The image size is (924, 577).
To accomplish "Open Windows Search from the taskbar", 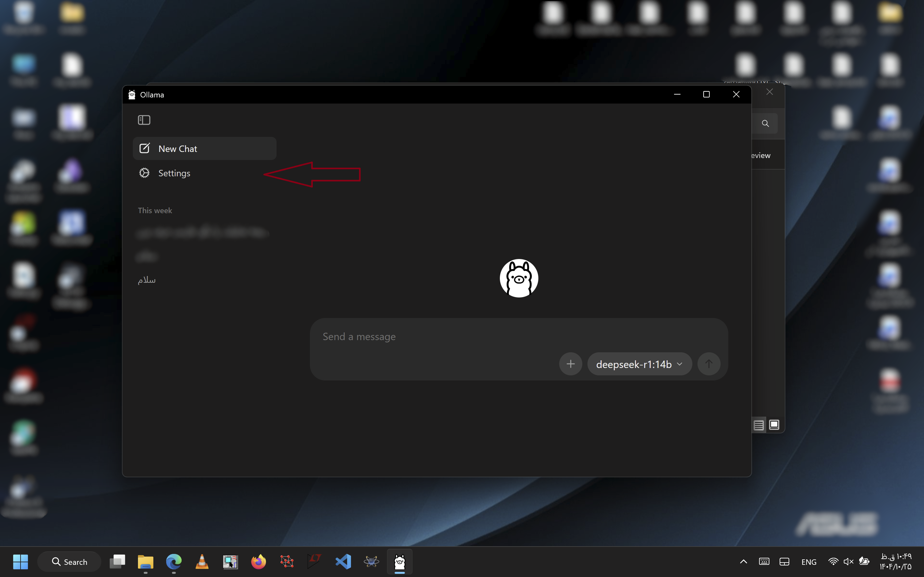I will point(69,561).
